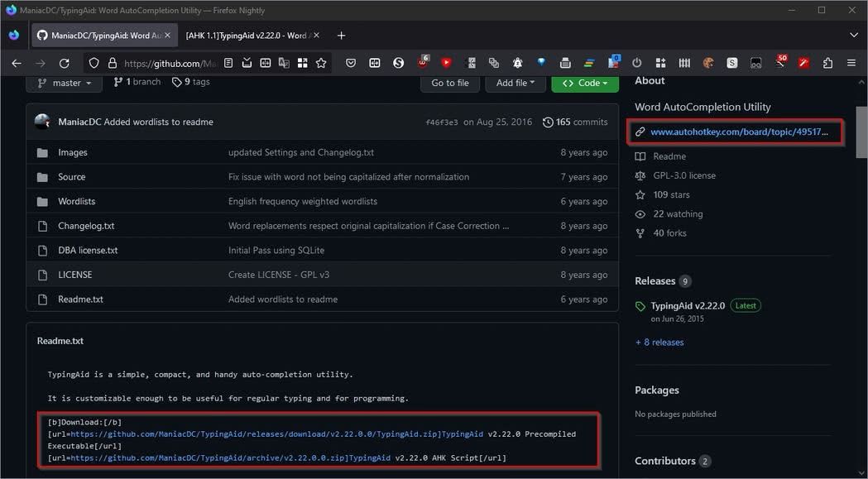Reload the current GitHub page
Screen dimensions: 868x479
click(64, 63)
